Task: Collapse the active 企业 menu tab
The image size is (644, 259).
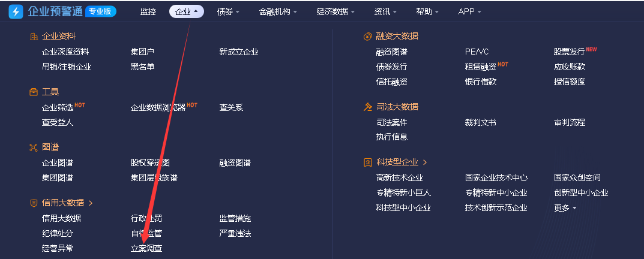Action: click(187, 12)
